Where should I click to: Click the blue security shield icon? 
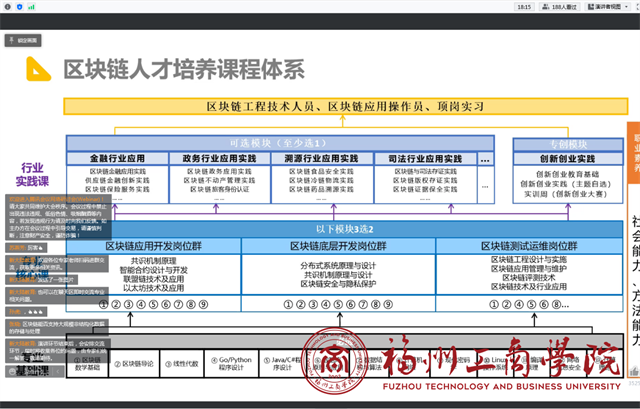pos(20,7)
